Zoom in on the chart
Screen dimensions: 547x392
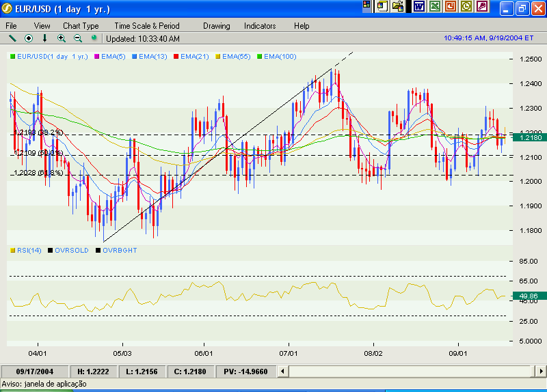tap(62, 38)
